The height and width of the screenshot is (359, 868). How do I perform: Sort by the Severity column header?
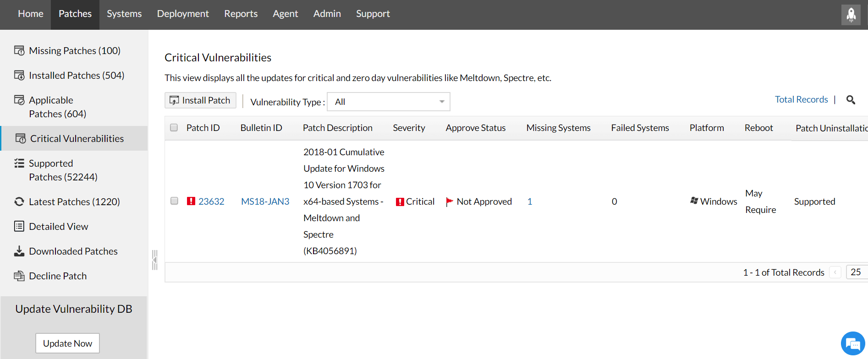[409, 128]
